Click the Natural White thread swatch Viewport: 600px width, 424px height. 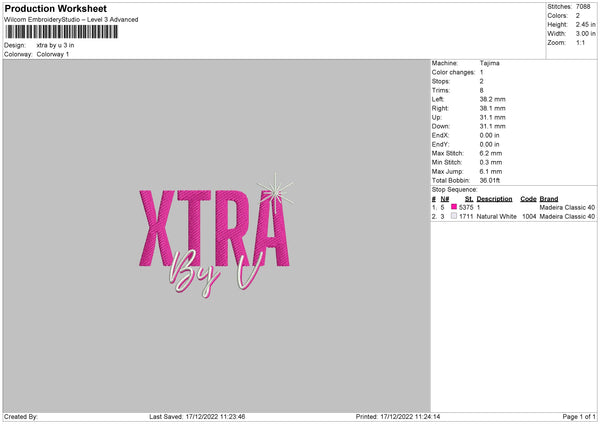pyautogui.click(x=454, y=216)
